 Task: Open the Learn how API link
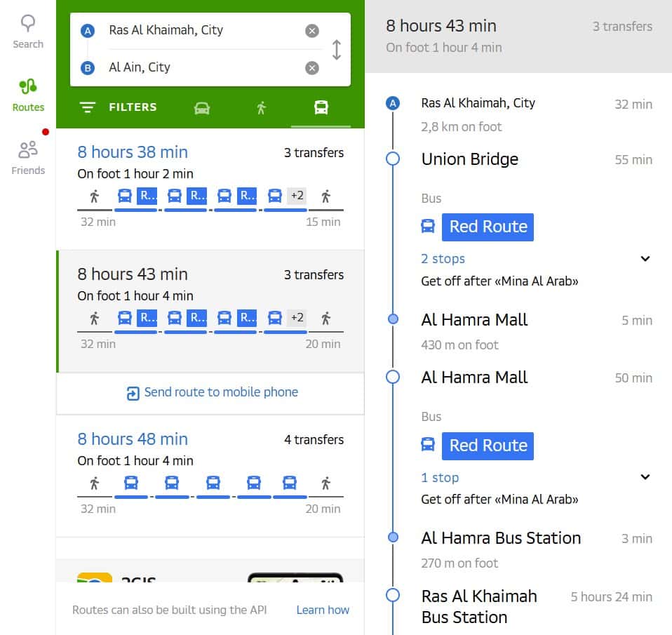pyautogui.click(x=323, y=610)
